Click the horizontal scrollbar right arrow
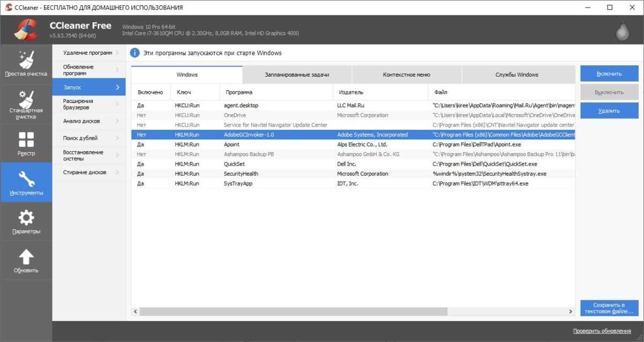The image size is (644, 342). click(571, 311)
